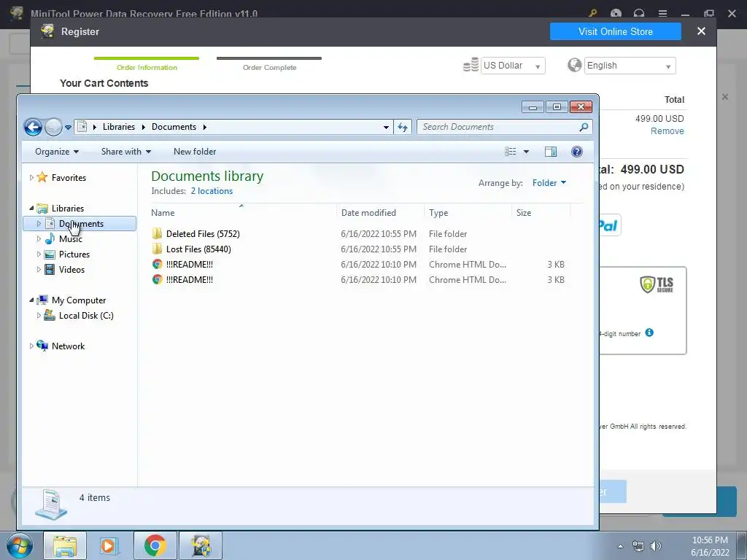Open Arrange by Folder dropdown
Viewport: 747px width, 560px height.
[x=549, y=183]
